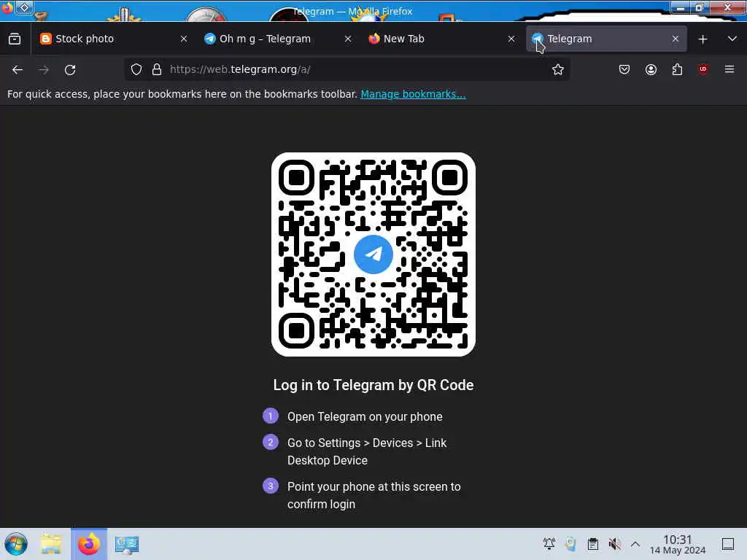Open the Manage bookmarks link

413,94
